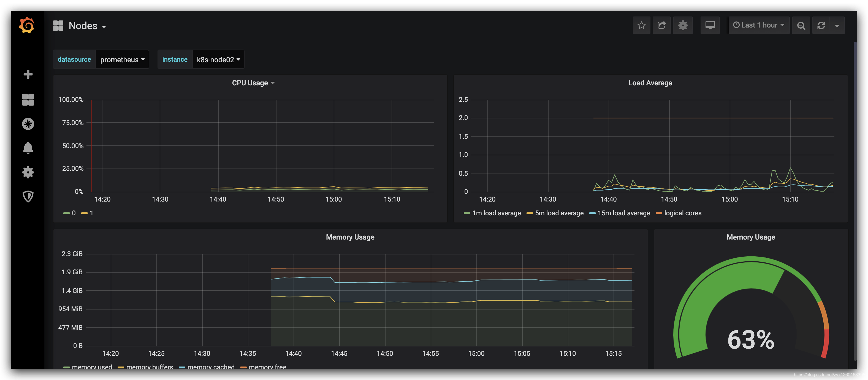Zoom out the time range
The image size is (868, 380).
pyautogui.click(x=801, y=25)
